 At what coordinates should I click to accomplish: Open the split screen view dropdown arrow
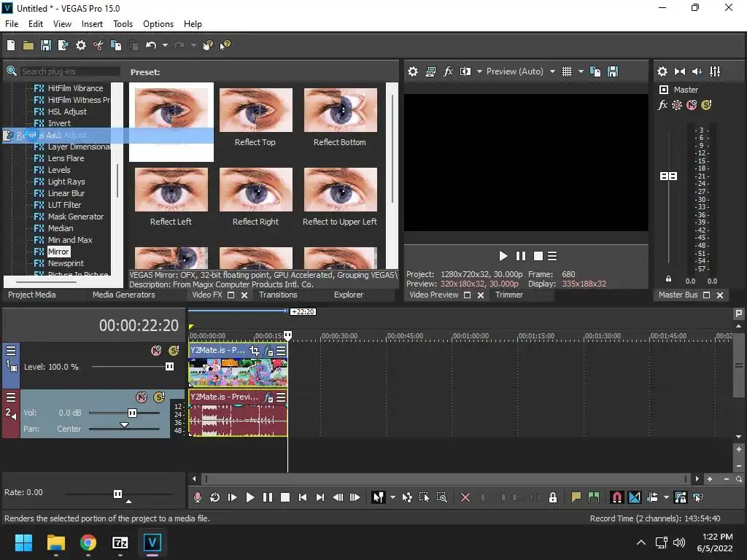point(479,71)
